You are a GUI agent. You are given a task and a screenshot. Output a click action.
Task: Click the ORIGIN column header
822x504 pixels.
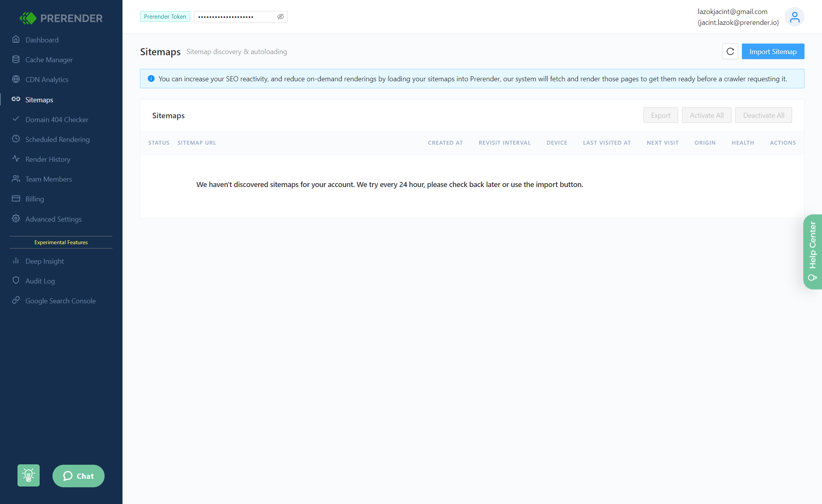click(705, 143)
